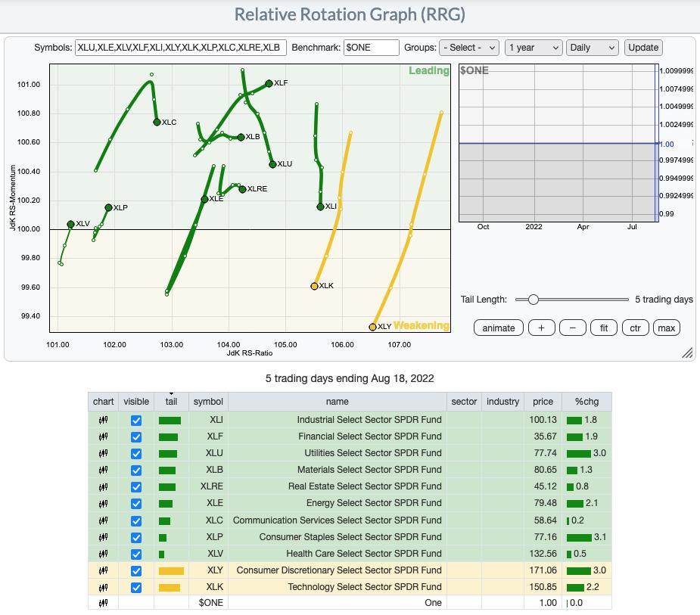Sort table by name column header

click(337, 402)
